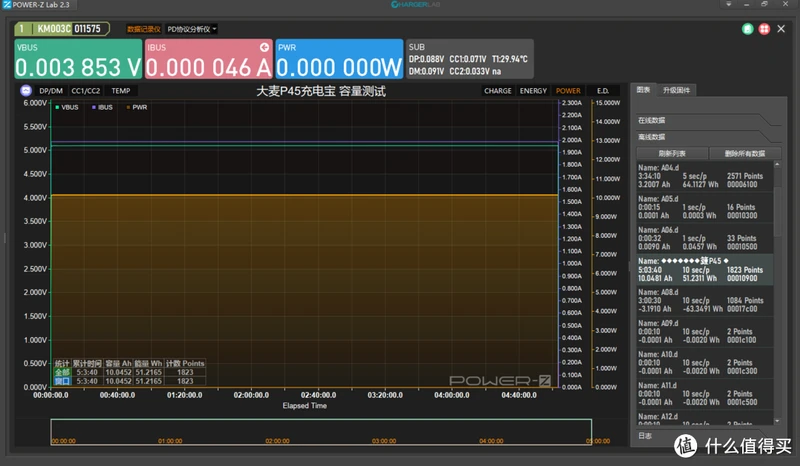Viewport: 800px width, 466px height.
Task: Click the red four-dot grid icon
Action: pos(764,29)
